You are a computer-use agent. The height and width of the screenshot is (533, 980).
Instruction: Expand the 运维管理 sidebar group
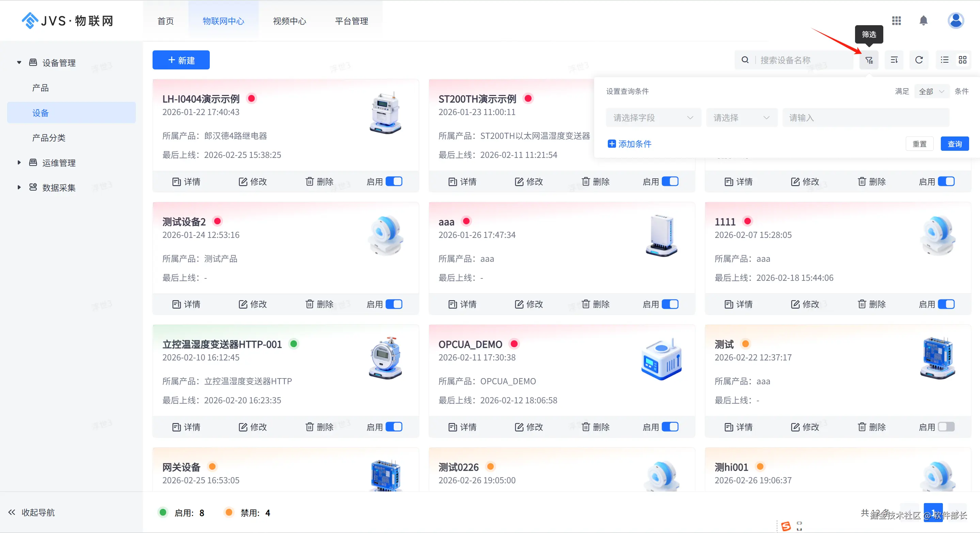(x=59, y=163)
